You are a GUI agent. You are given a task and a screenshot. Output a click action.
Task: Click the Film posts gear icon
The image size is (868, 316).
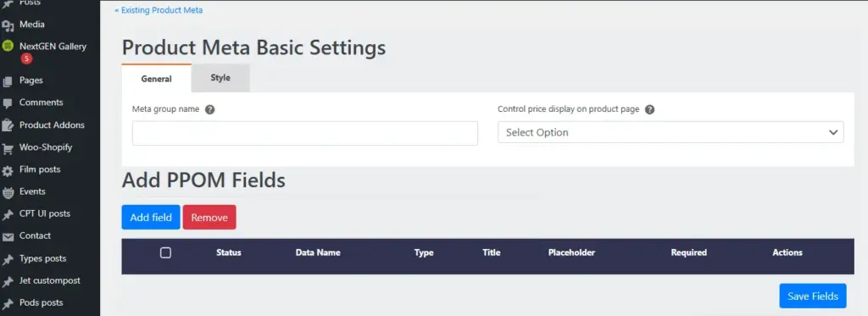(7, 170)
